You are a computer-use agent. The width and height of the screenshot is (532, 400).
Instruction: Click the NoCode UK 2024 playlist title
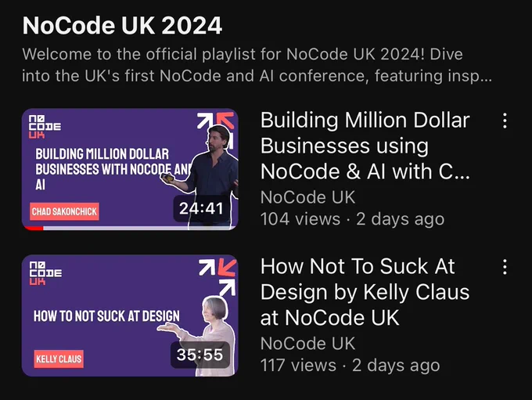tap(122, 26)
